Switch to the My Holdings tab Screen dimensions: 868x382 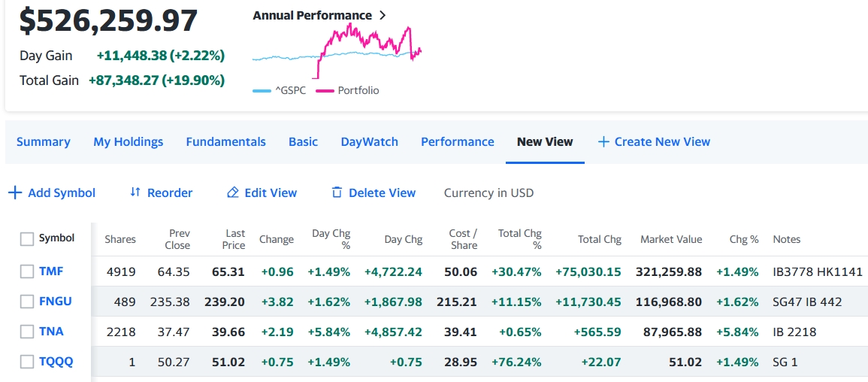coord(128,141)
